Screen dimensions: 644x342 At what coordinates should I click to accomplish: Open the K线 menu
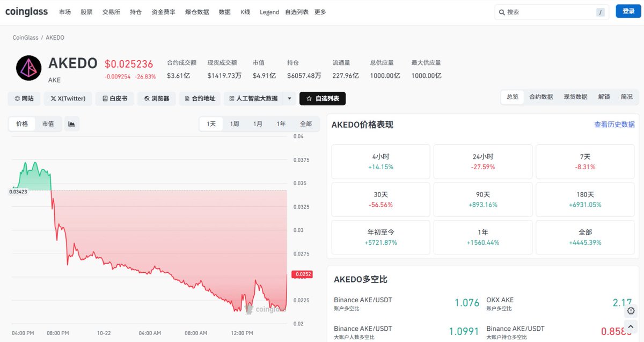(x=245, y=12)
